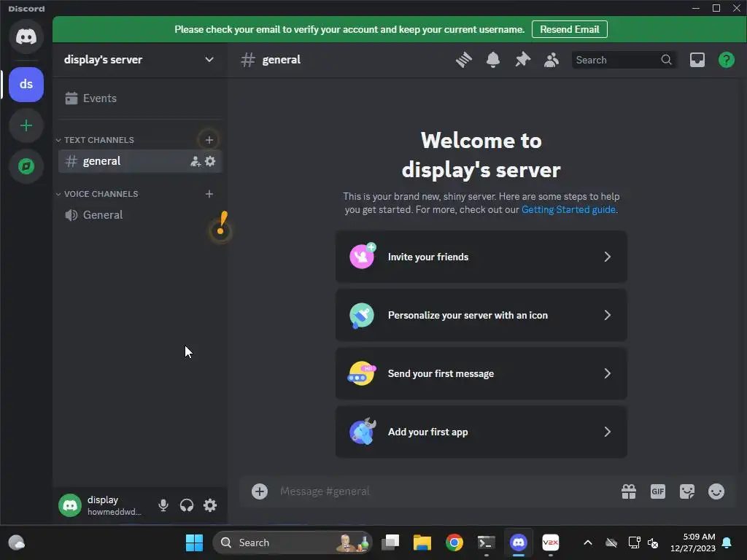Open Task View on the taskbar

click(x=390, y=542)
